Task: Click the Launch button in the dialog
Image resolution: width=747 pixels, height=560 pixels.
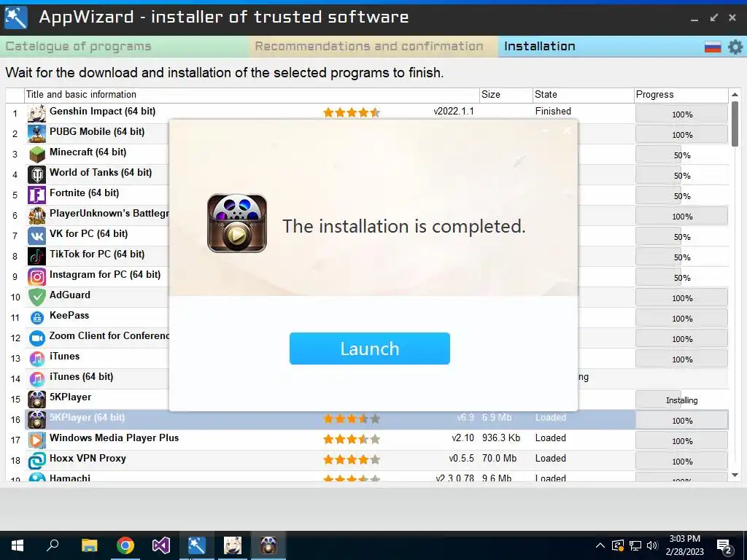Action: tap(370, 349)
